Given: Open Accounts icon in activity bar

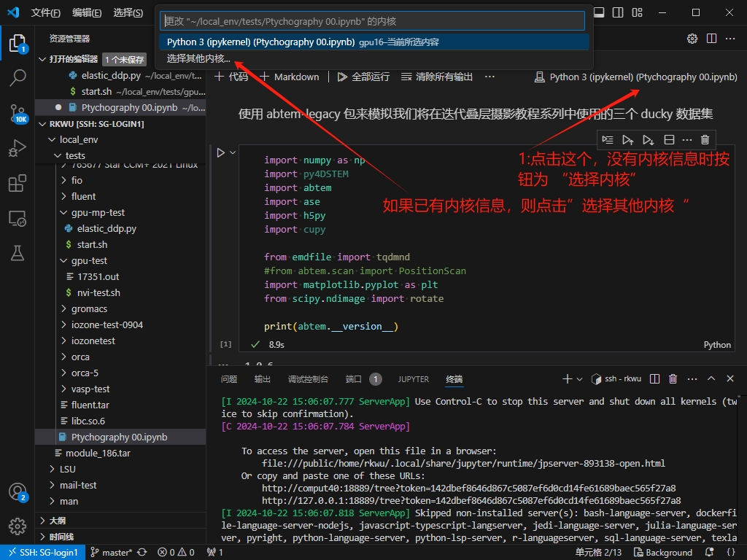Looking at the screenshot, I should tap(18, 492).
